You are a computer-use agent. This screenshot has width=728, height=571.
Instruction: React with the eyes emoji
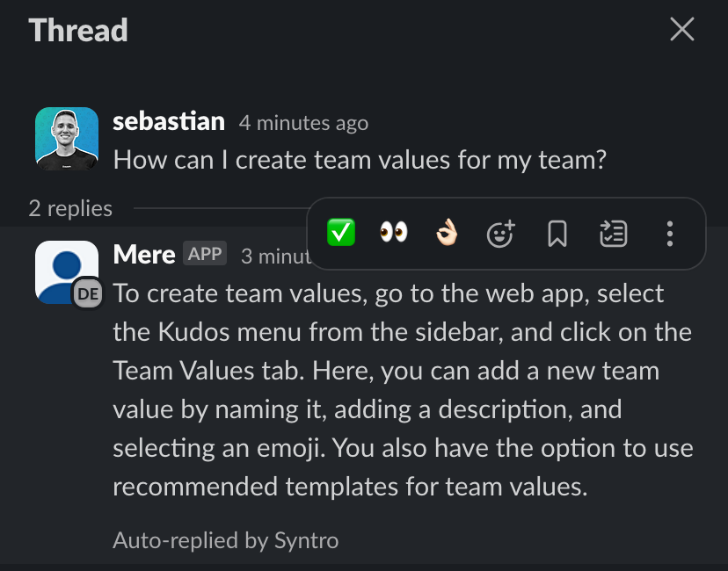click(x=394, y=233)
